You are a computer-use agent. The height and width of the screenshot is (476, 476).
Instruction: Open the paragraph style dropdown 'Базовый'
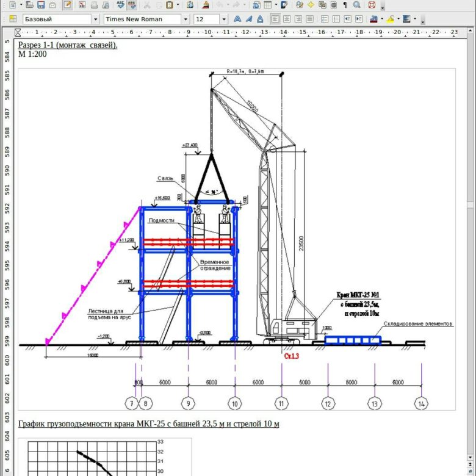[x=95, y=19]
